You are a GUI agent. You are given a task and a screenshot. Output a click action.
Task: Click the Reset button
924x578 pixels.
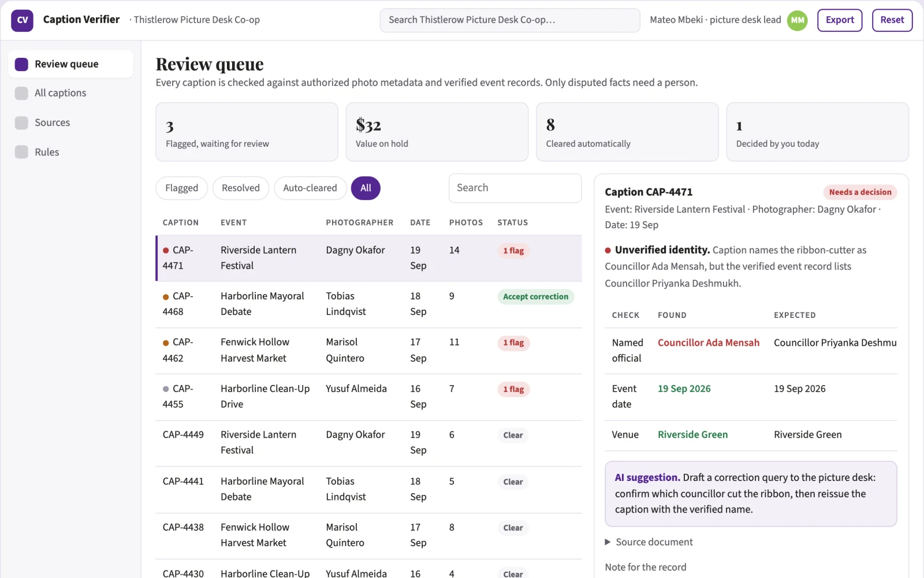892,20
